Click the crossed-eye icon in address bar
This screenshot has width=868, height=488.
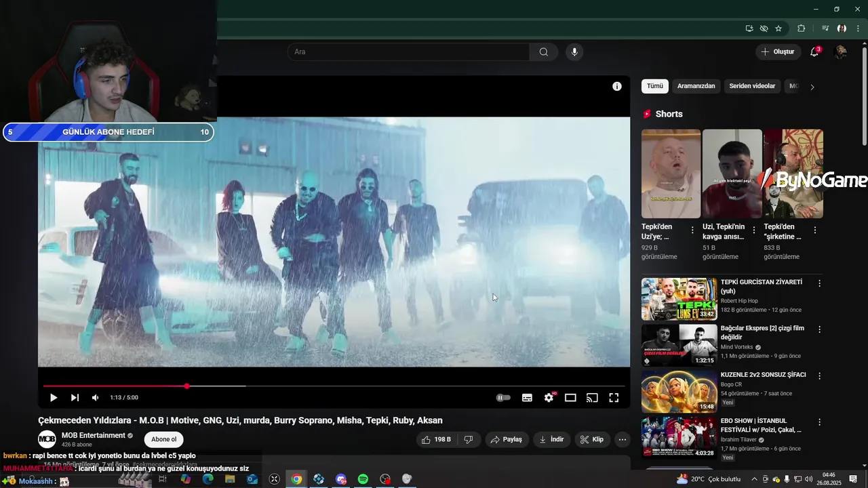coord(764,28)
